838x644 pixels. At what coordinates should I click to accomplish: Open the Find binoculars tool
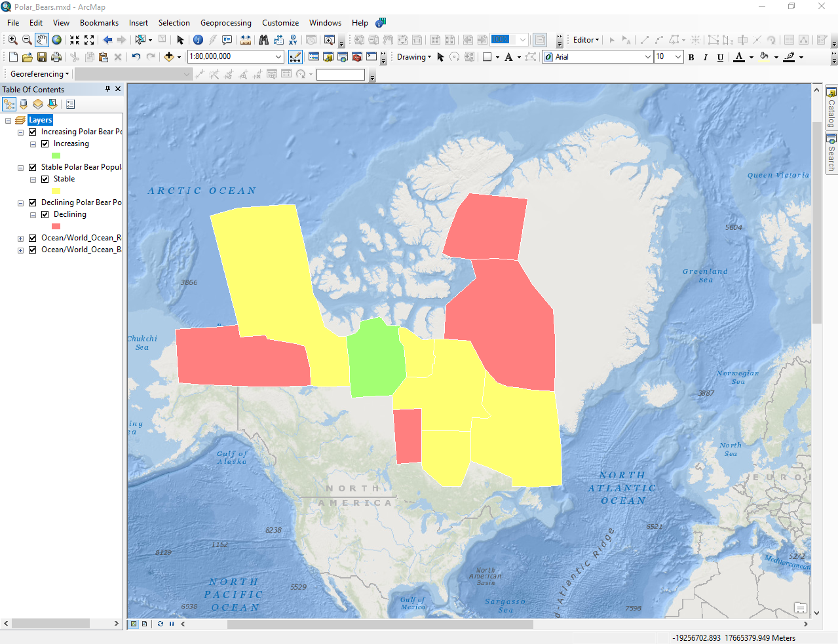[263, 40]
